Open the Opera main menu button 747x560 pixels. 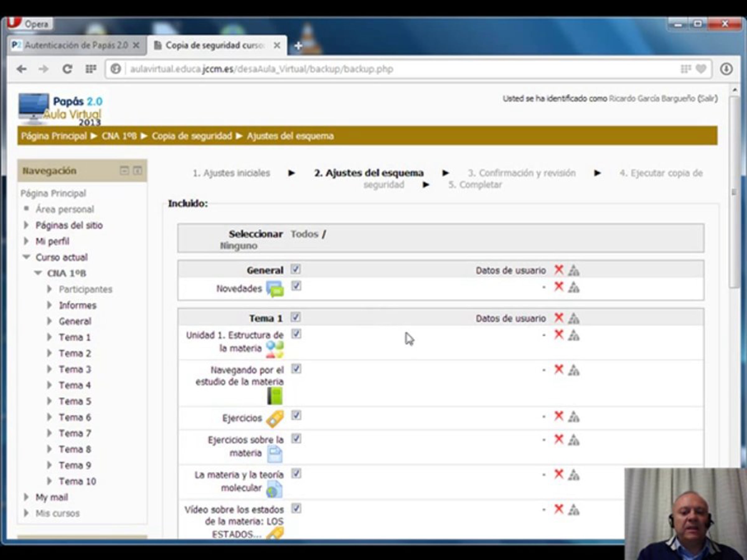30,24
